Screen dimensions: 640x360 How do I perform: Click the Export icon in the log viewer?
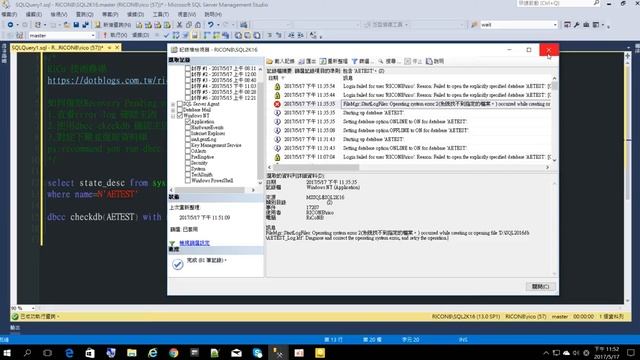point(302,61)
